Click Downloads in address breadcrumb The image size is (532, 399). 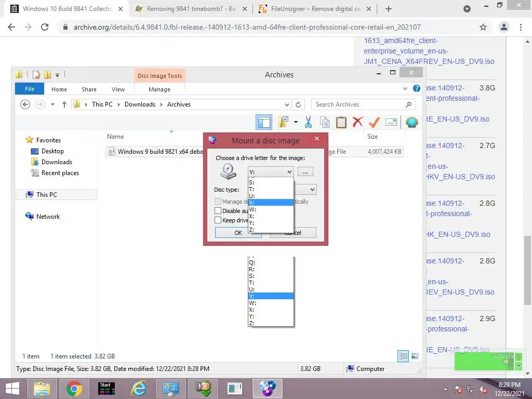(140, 104)
